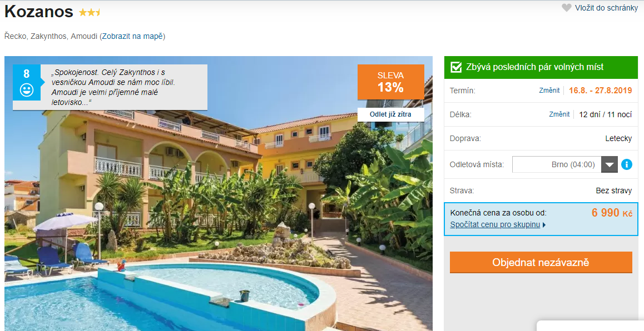Screen dimensions: 644x331
Task: Change the length via Změnit next to Délka
Action: tap(559, 114)
